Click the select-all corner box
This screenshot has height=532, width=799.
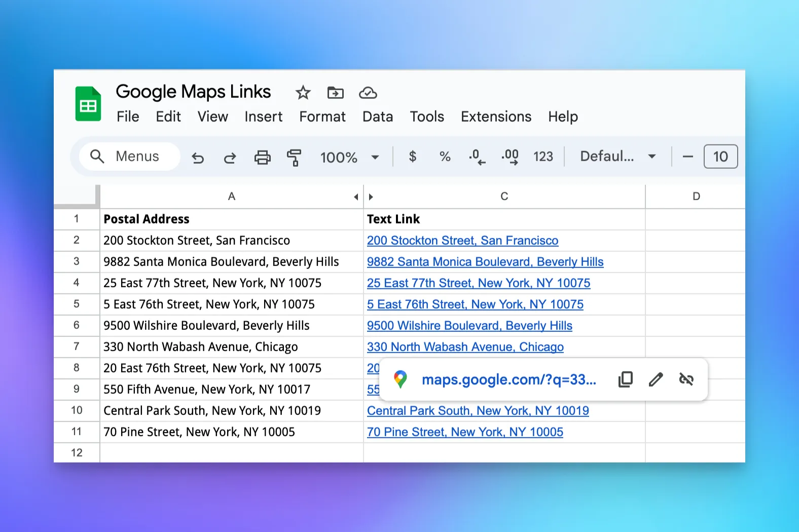(x=77, y=197)
